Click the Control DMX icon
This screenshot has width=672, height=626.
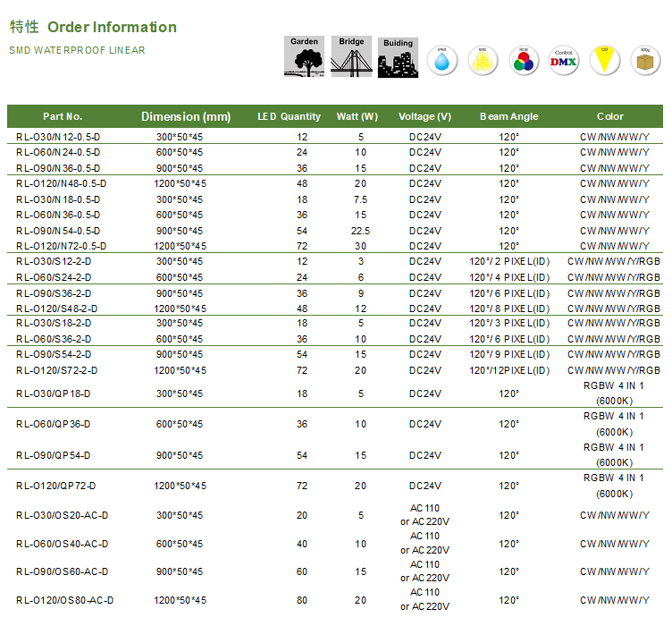point(563,60)
